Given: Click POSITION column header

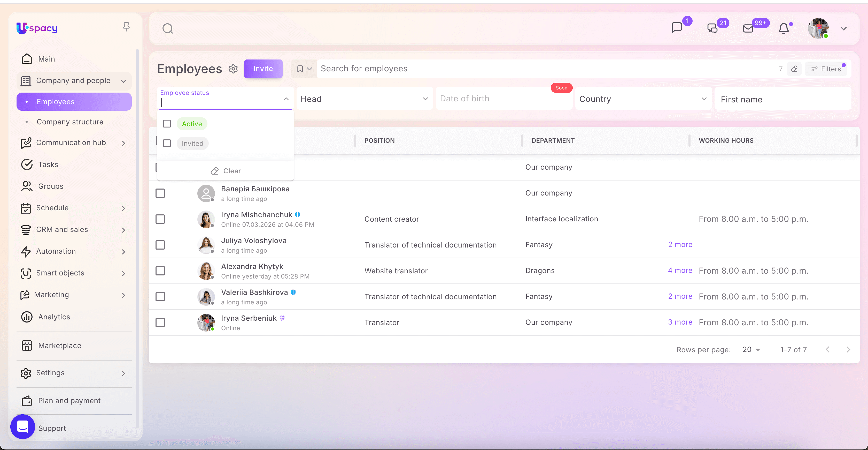Looking at the screenshot, I should tap(379, 141).
